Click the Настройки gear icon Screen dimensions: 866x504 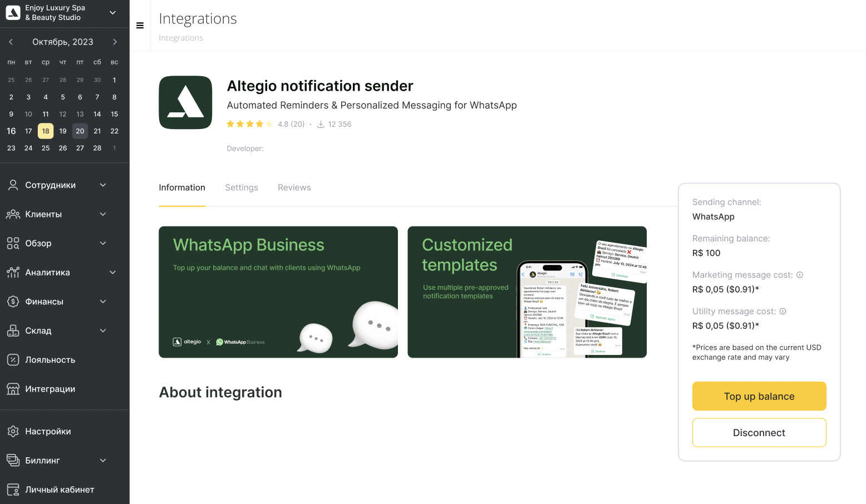13,431
